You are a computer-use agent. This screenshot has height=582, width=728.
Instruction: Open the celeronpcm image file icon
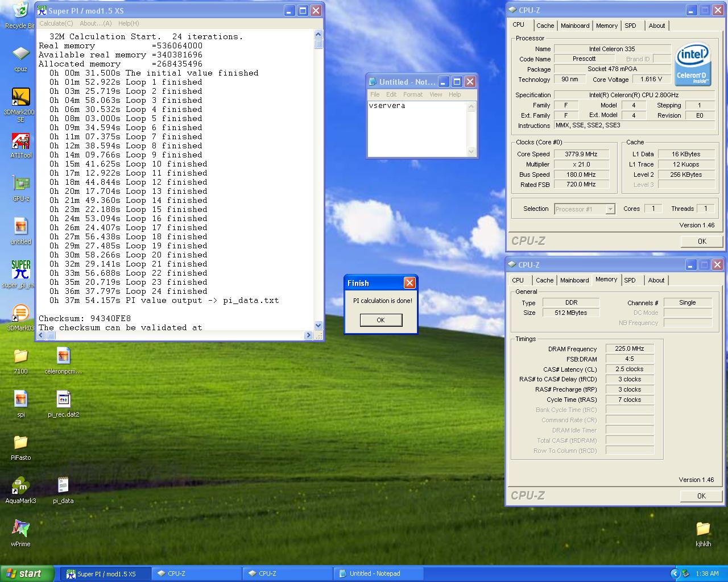[63, 356]
